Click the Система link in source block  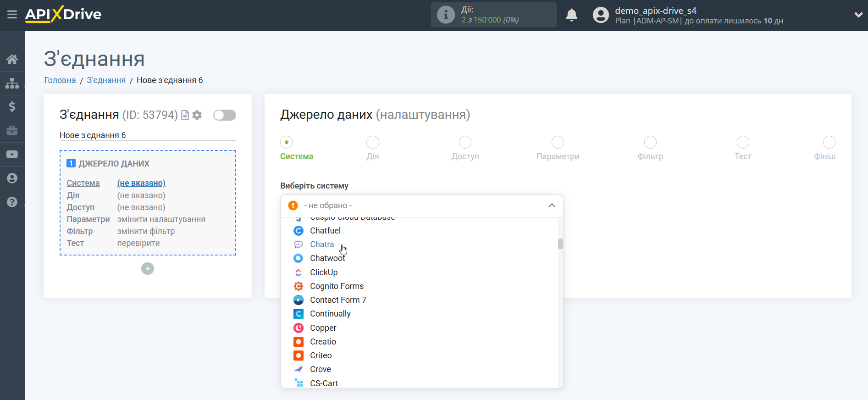83,183
